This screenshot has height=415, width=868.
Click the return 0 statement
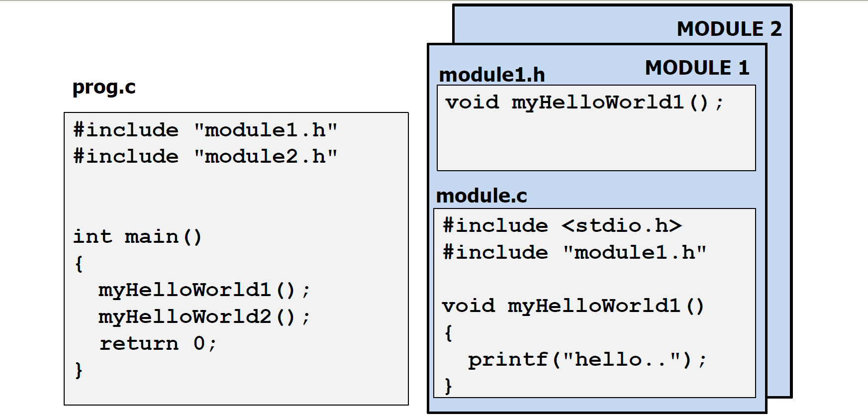coord(158,343)
